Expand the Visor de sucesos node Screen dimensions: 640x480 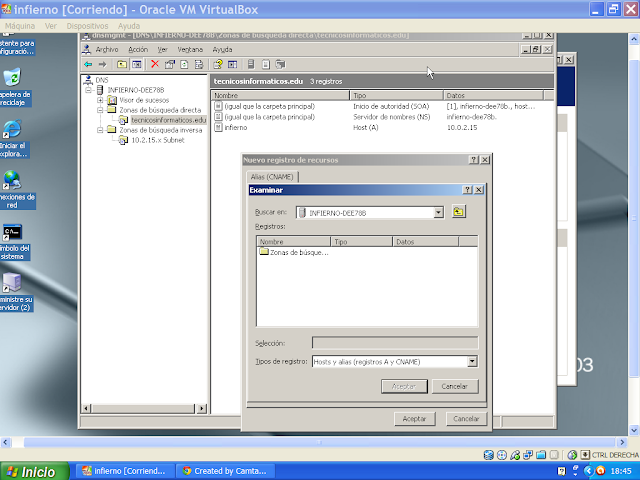click(x=100, y=100)
